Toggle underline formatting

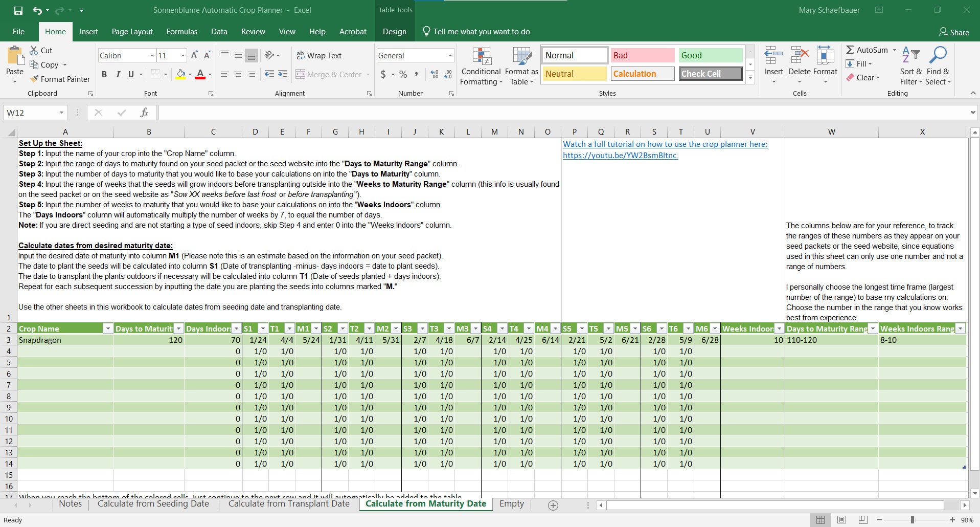click(131, 74)
